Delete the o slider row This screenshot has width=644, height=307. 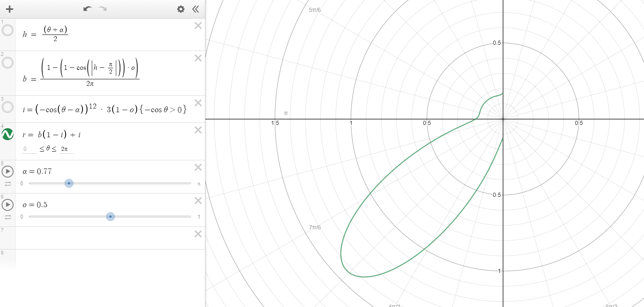coord(198,201)
